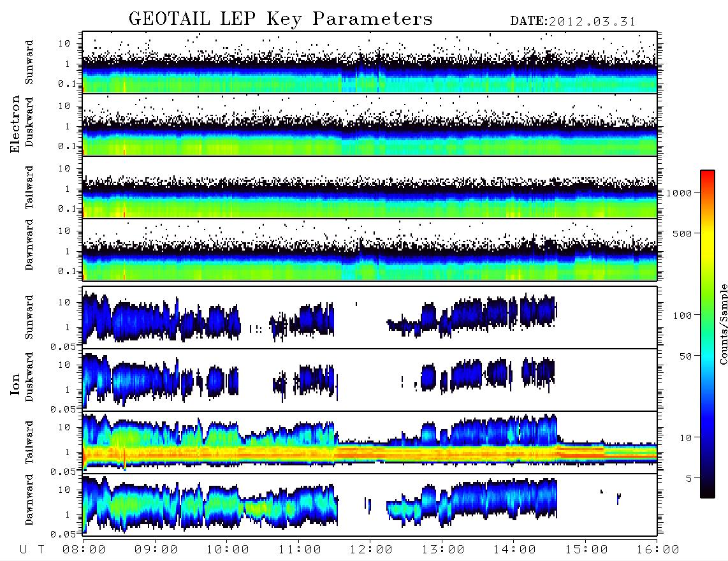Select the "14:00" time tick label
Image resolution: width=728 pixels, height=561 pixels.
coord(514,550)
